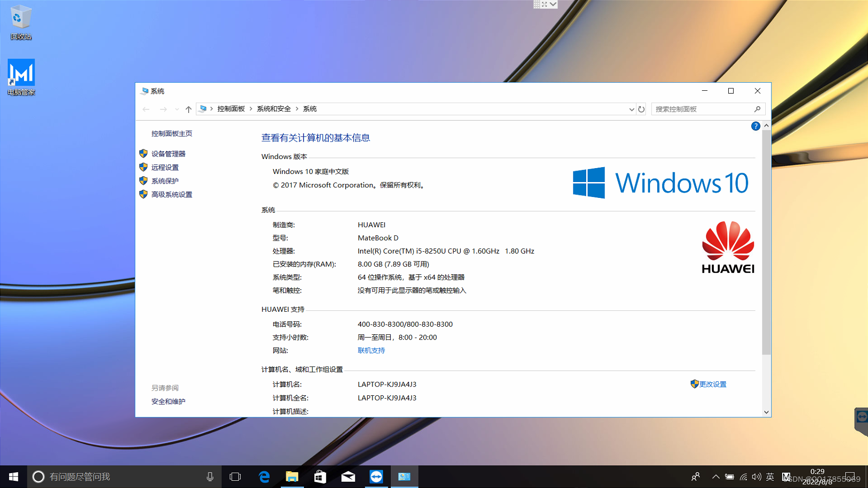Screen dimensions: 868x488
Task: Open 高级系统设置 link
Action: tap(171, 195)
